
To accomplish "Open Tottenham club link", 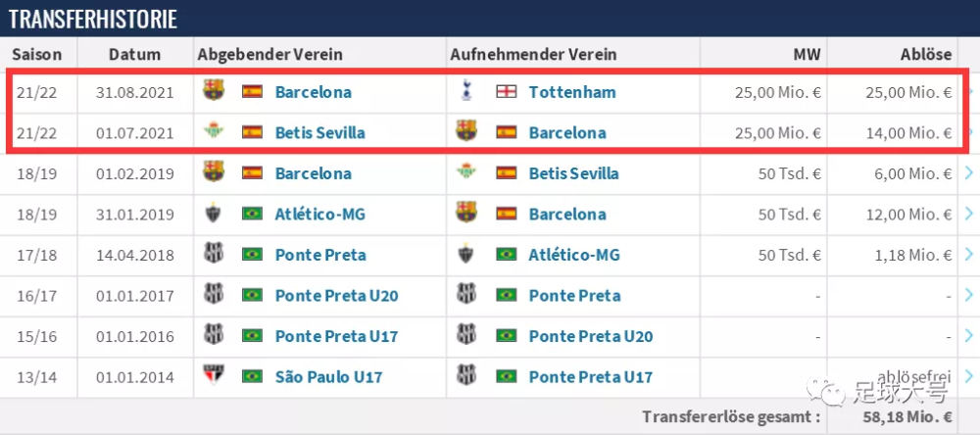I will point(572,92).
